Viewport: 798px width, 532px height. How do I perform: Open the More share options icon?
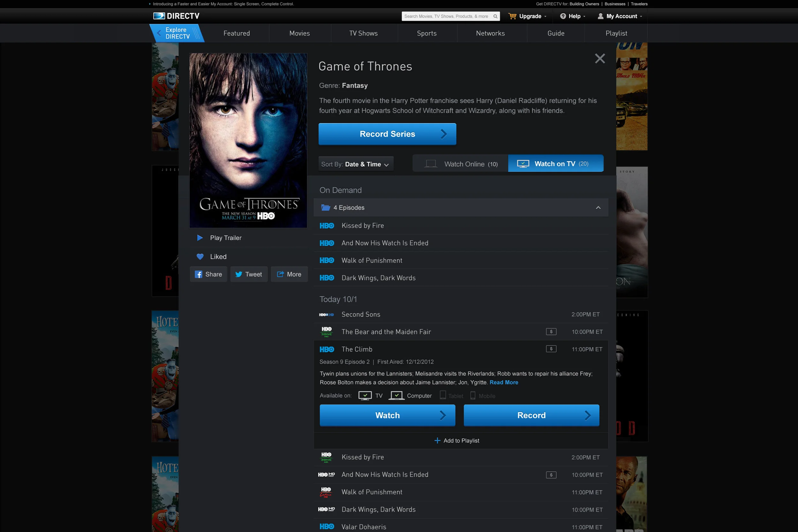click(280, 274)
